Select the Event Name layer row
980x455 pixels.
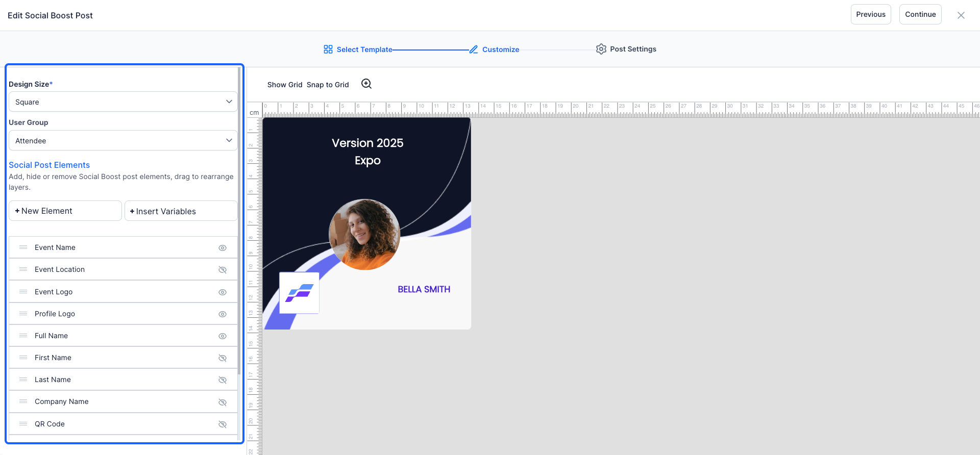(x=123, y=247)
